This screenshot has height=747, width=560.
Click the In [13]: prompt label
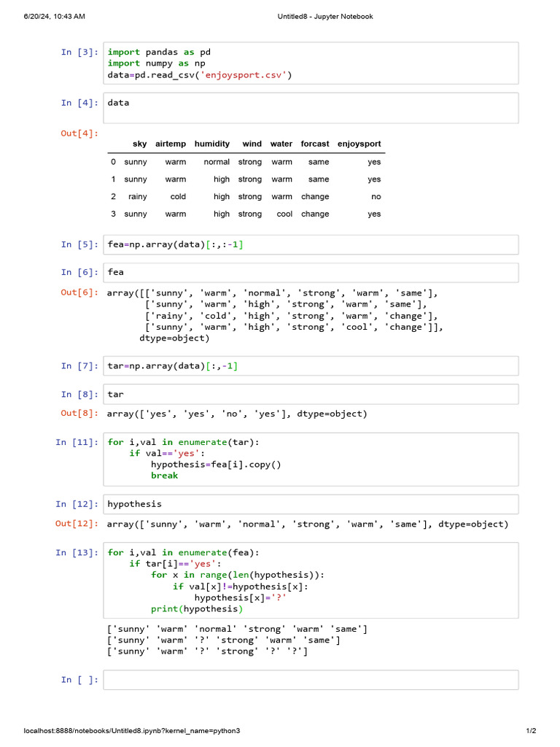click(x=77, y=553)
